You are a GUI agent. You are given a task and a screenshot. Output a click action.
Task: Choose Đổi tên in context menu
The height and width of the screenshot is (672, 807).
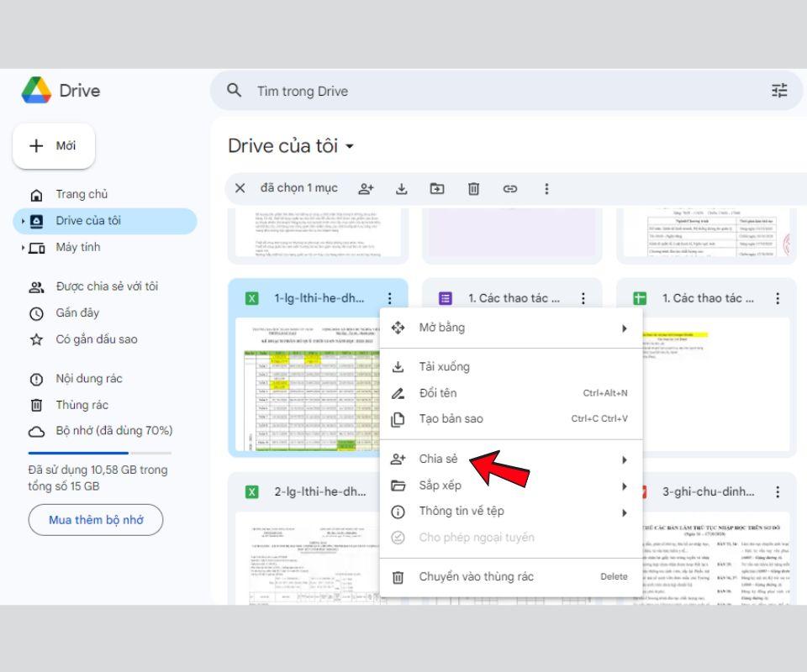point(438,393)
